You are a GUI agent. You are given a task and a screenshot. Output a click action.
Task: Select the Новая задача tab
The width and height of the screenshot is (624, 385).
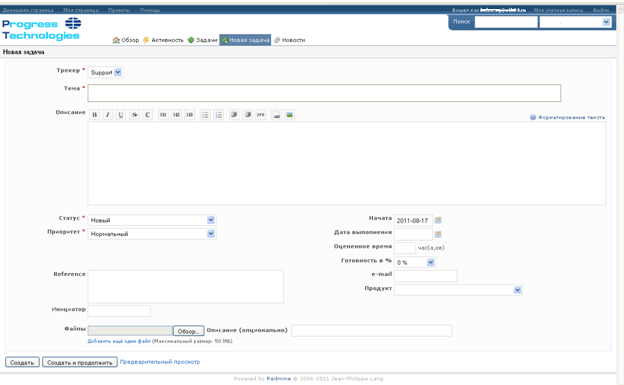(245, 40)
